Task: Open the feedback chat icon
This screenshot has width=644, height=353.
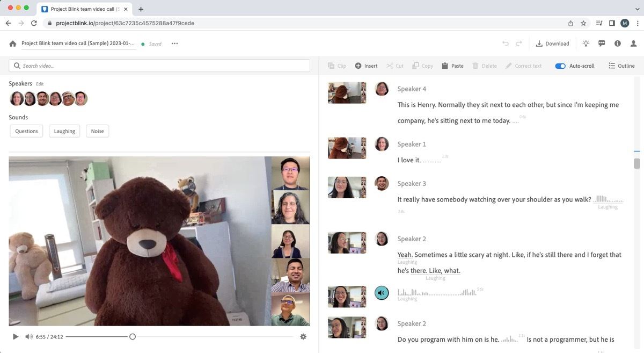Action: pos(602,44)
